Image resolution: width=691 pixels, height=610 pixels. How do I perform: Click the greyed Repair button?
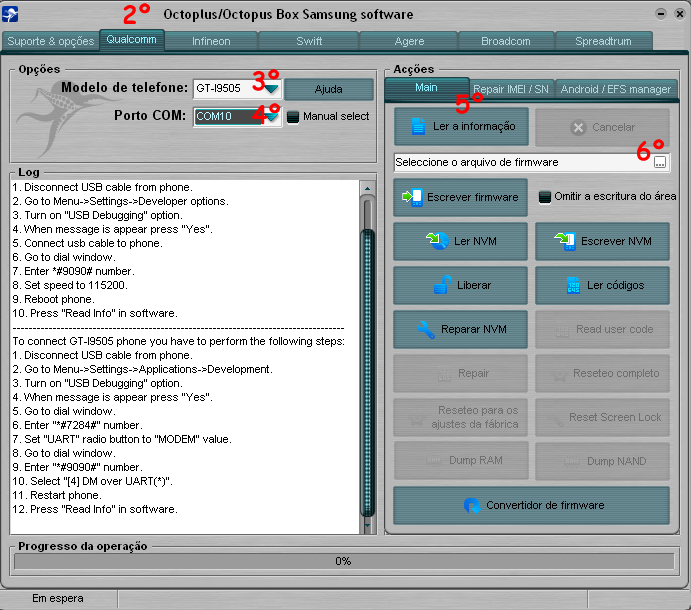461,373
